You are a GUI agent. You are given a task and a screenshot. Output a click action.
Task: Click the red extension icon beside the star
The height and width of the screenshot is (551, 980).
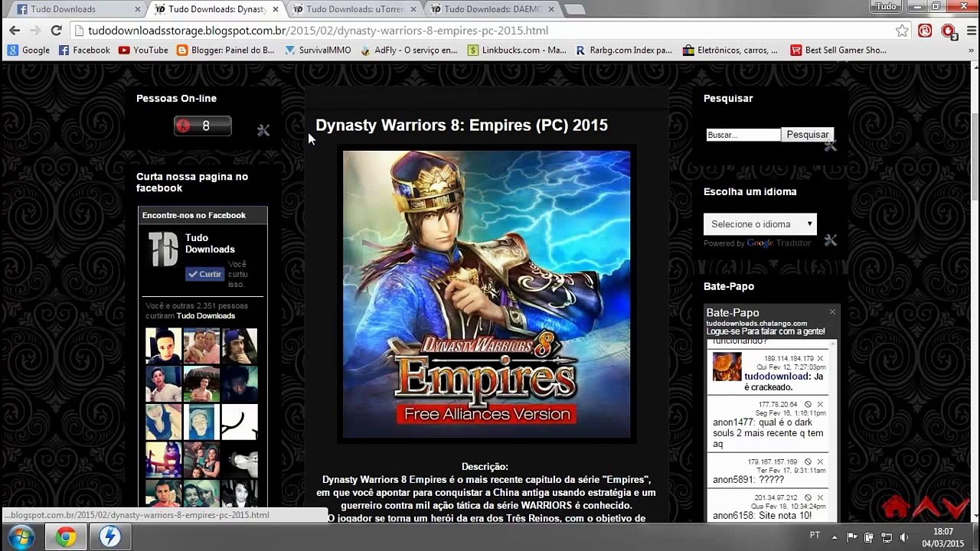point(925,31)
